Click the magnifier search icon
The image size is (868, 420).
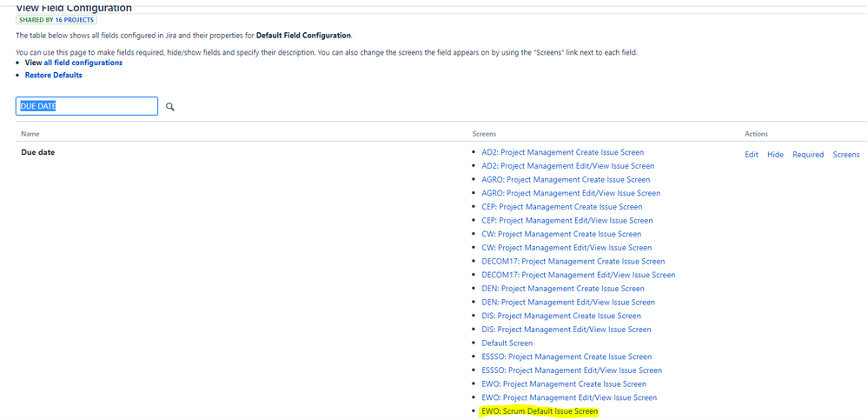pos(170,107)
